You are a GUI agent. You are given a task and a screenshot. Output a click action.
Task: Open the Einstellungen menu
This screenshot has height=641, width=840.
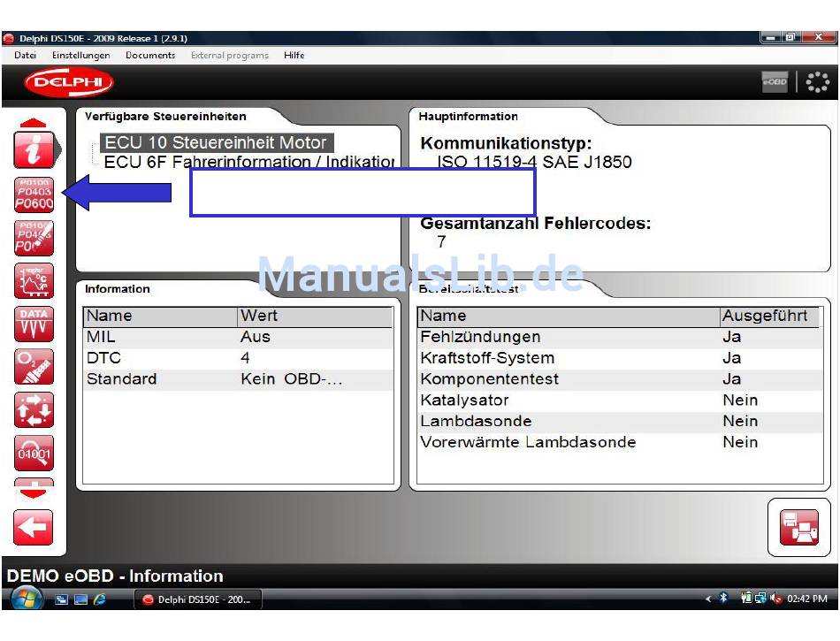[80, 55]
